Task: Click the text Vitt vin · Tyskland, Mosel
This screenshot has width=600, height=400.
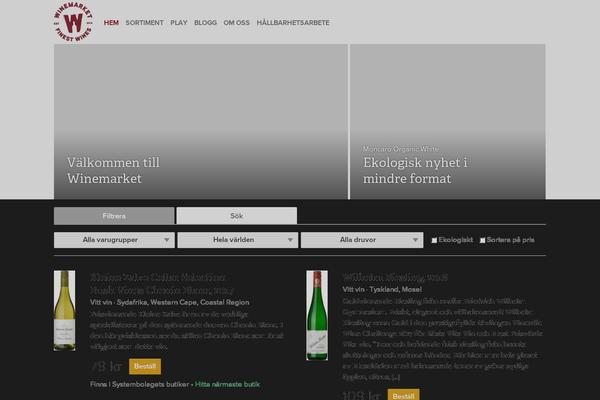Action: (382, 289)
